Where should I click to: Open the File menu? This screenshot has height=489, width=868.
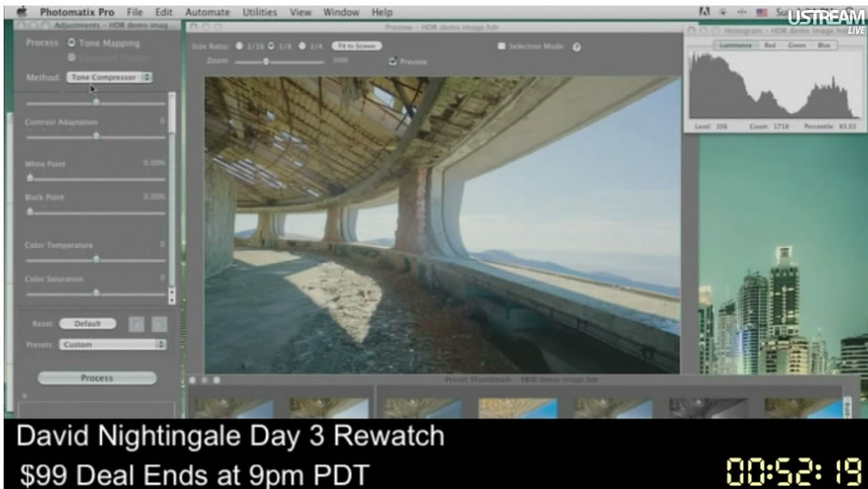click(135, 12)
